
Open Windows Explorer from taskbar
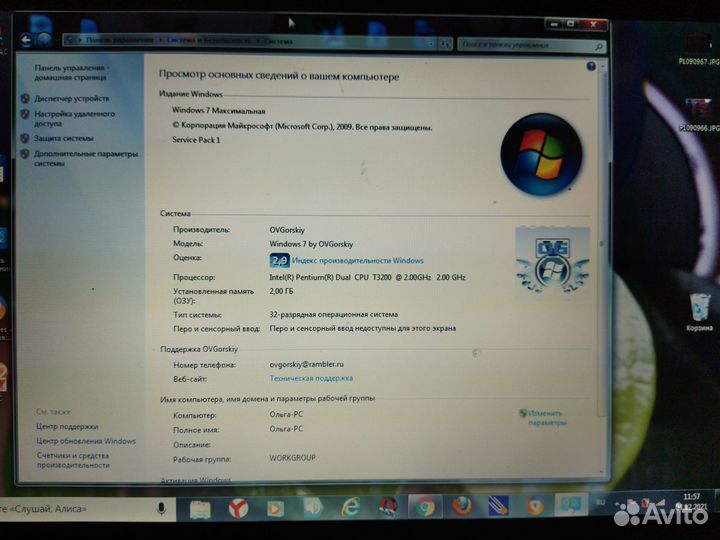[x=200, y=509]
